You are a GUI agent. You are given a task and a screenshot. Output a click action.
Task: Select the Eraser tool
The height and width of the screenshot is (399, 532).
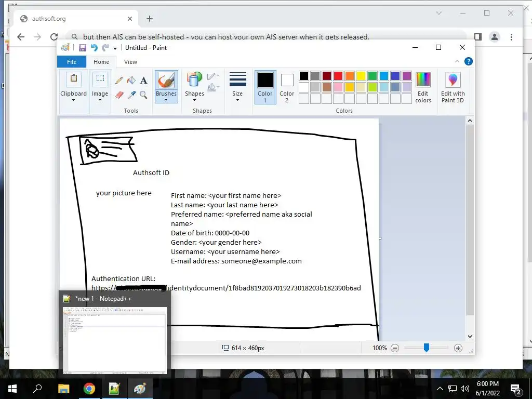click(x=119, y=95)
